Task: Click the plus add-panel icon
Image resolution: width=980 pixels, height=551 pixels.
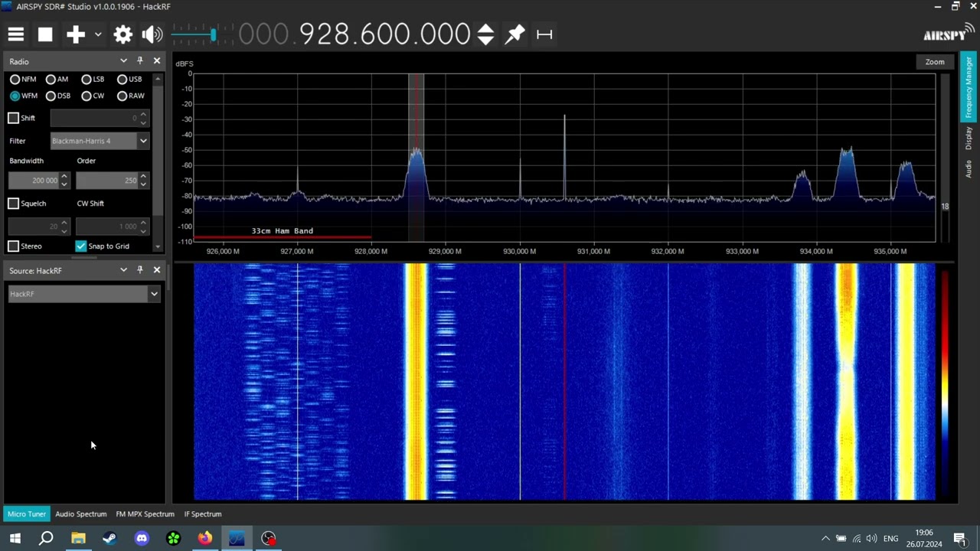Action: click(75, 34)
